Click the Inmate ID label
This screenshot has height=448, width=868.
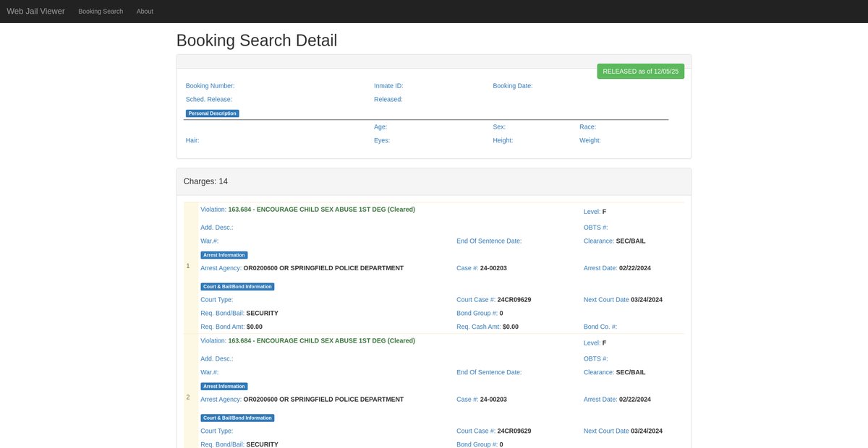(388, 86)
